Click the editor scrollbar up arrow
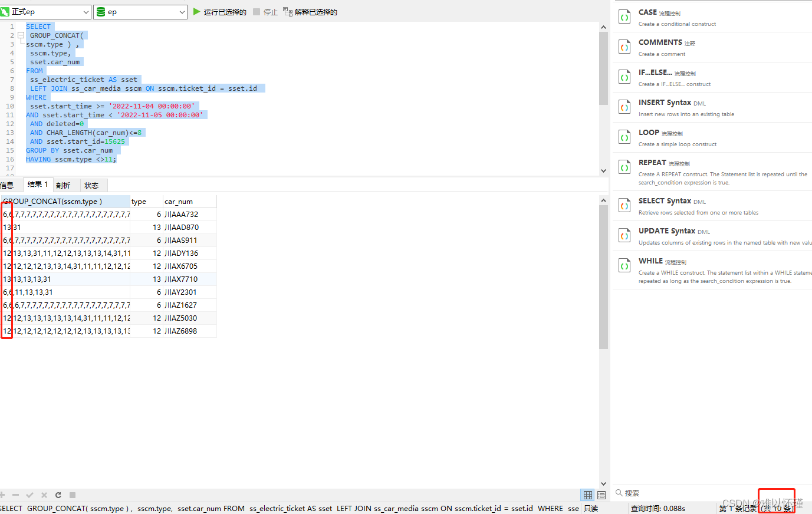This screenshot has width=812, height=514. click(603, 27)
